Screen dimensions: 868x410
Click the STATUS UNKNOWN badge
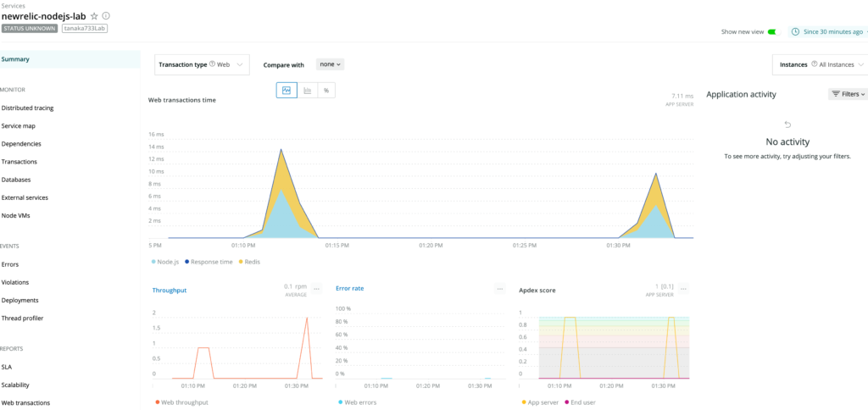coord(30,28)
